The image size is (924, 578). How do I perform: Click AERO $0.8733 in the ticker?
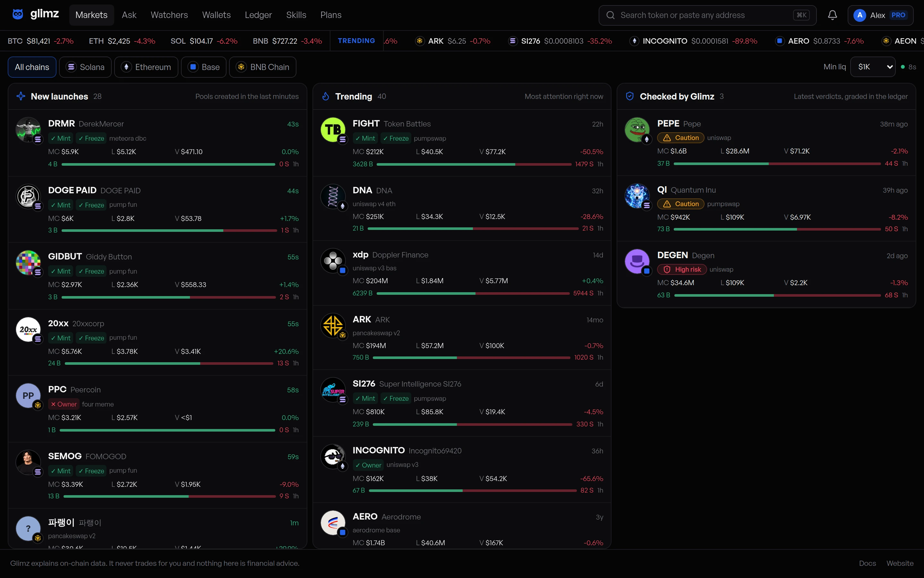point(819,41)
